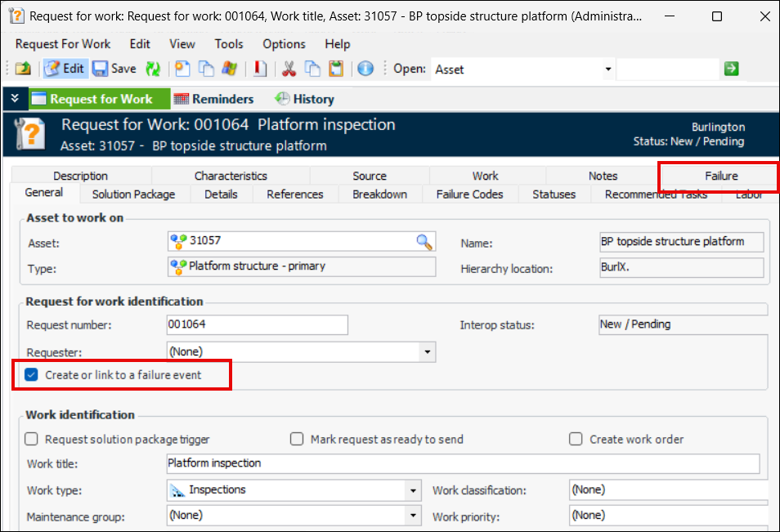Click the blue Information icon
The height and width of the screenshot is (532, 780).
click(365, 69)
